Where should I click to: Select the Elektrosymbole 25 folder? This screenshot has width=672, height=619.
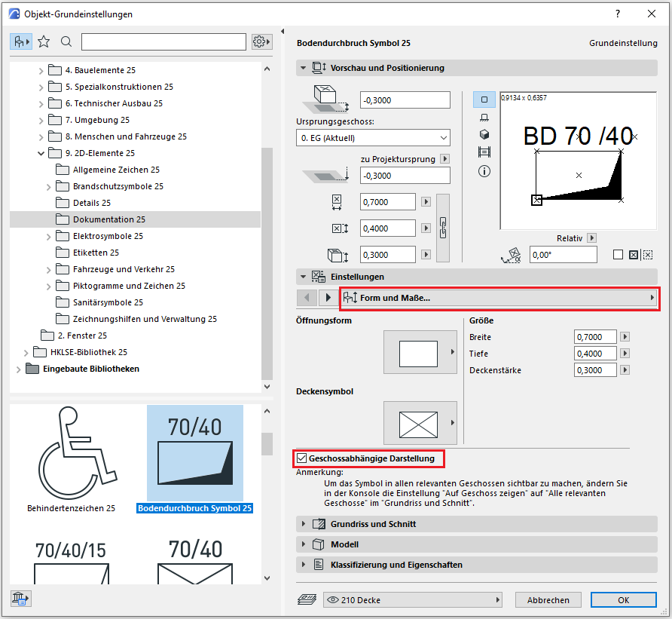pos(108,236)
